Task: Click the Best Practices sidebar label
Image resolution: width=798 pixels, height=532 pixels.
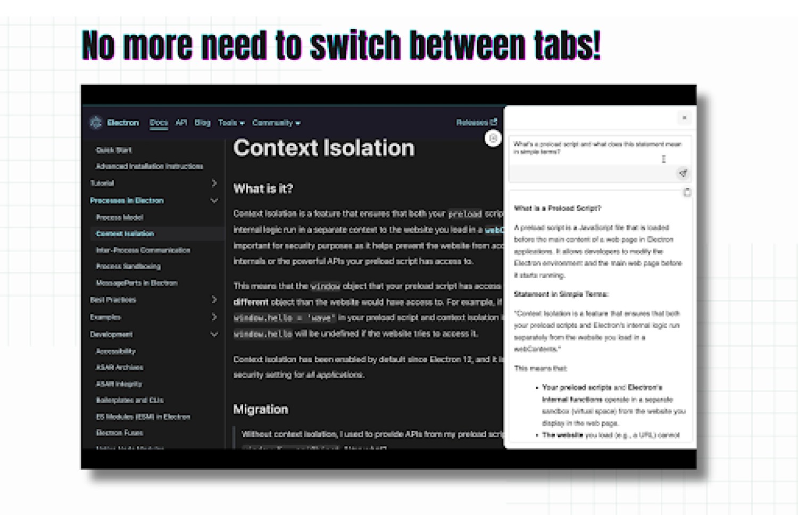Action: [113, 300]
